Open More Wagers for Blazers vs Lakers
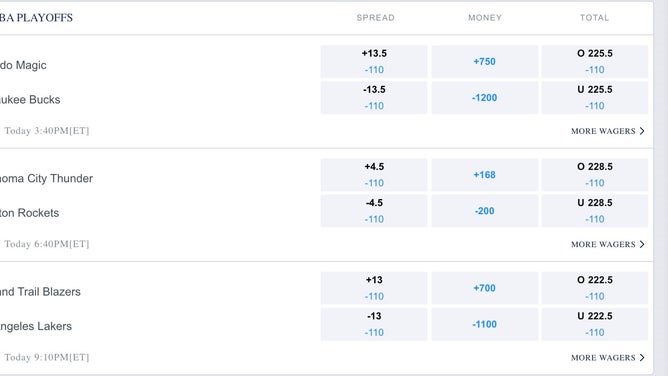Screen dimensions: 668x376 point(608,358)
